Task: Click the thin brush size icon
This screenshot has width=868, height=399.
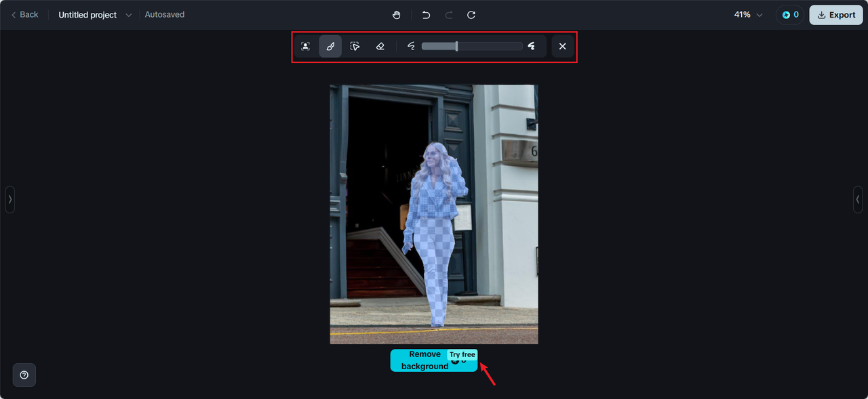Action: point(411,46)
